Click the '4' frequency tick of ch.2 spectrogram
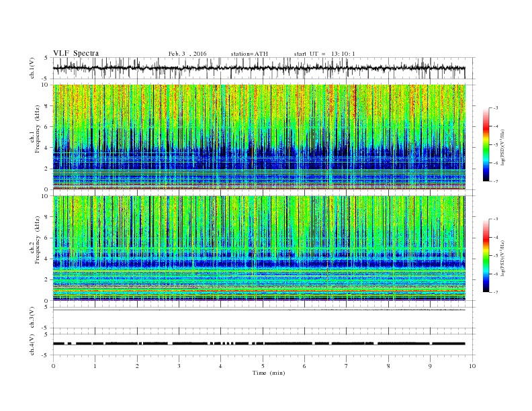 (x=47, y=259)
